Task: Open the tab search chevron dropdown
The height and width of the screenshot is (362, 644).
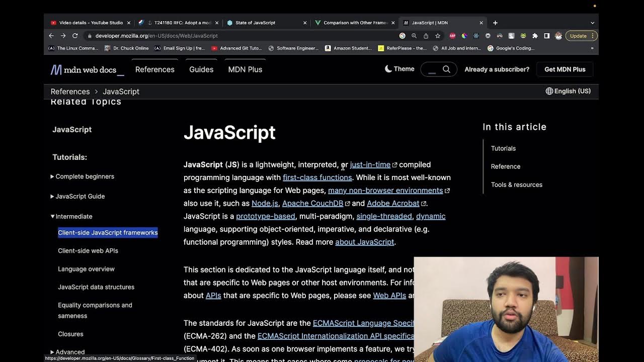Action: (592, 23)
